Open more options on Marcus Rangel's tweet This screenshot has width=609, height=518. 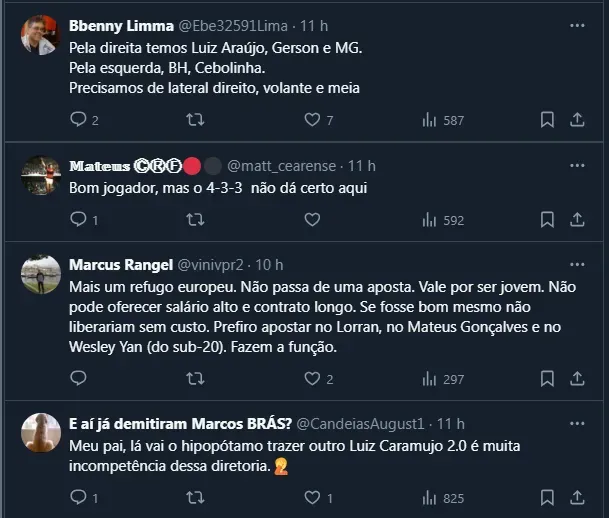point(577,265)
